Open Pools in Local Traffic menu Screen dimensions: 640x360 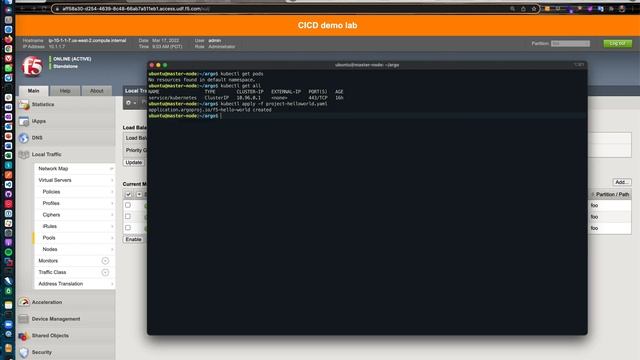pos(49,238)
